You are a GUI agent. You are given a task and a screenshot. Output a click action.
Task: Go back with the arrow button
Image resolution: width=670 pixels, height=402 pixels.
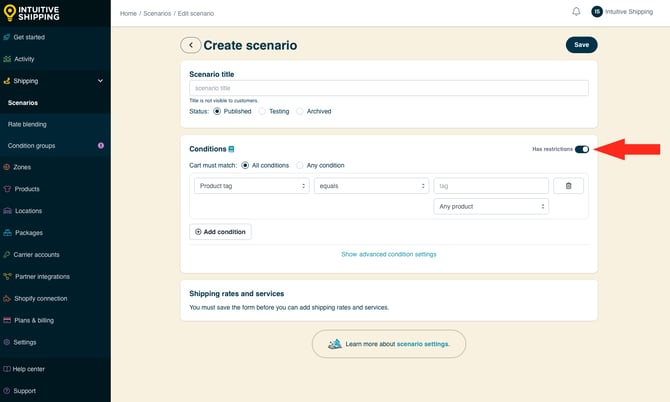coord(191,45)
